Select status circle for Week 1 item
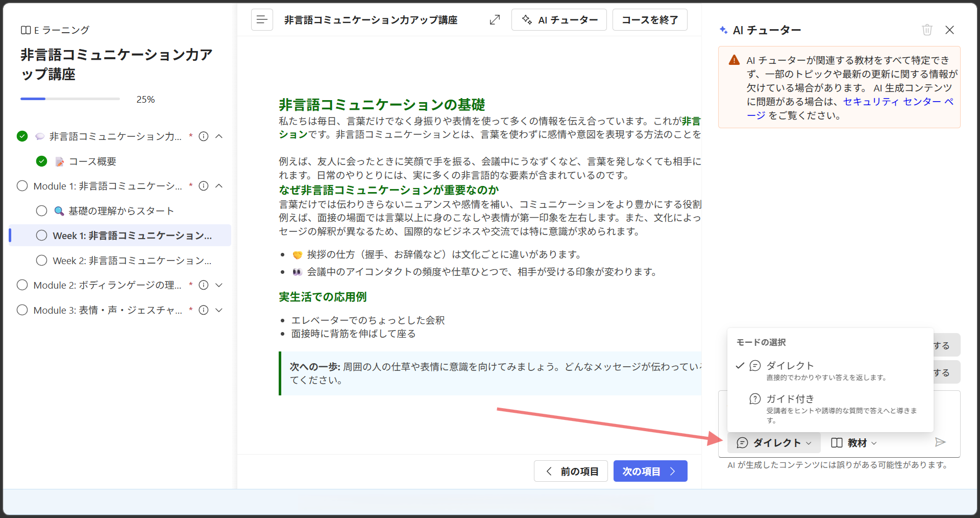 point(42,236)
